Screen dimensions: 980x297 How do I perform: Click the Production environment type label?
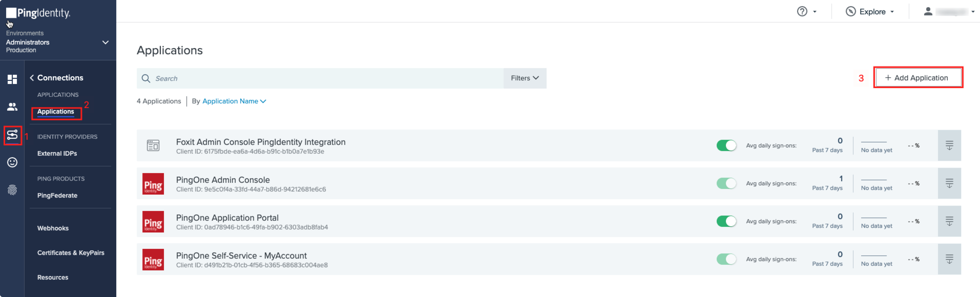point(21,50)
